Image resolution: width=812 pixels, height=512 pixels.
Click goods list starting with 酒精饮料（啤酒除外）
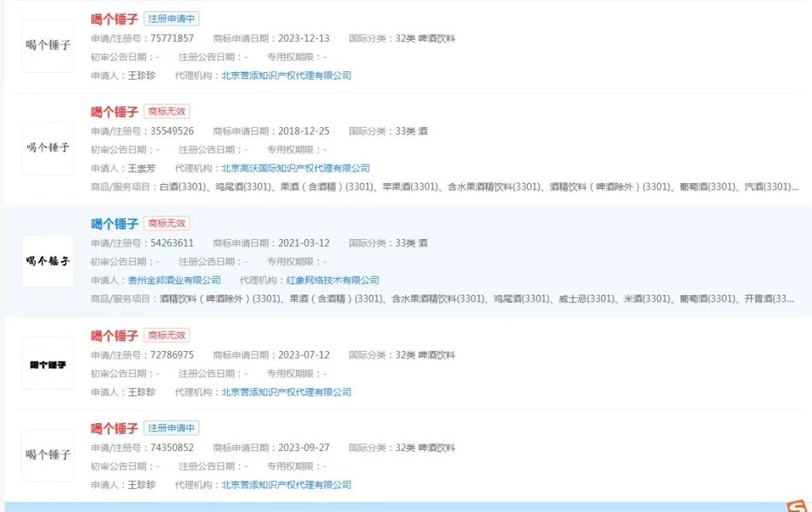tap(477, 298)
